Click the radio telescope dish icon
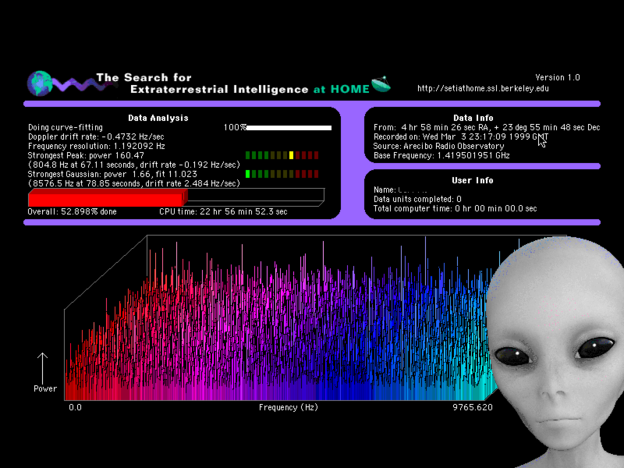 point(381,84)
